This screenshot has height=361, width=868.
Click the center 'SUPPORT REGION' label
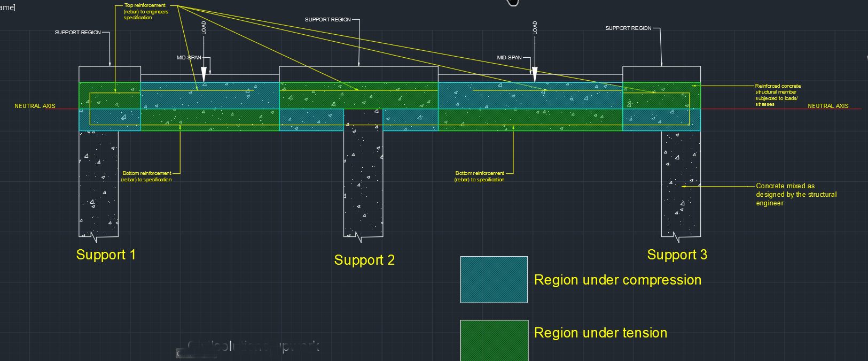click(327, 20)
